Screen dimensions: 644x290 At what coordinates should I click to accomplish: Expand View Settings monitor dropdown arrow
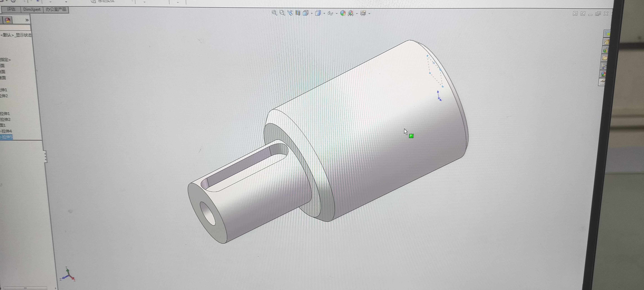(369, 14)
